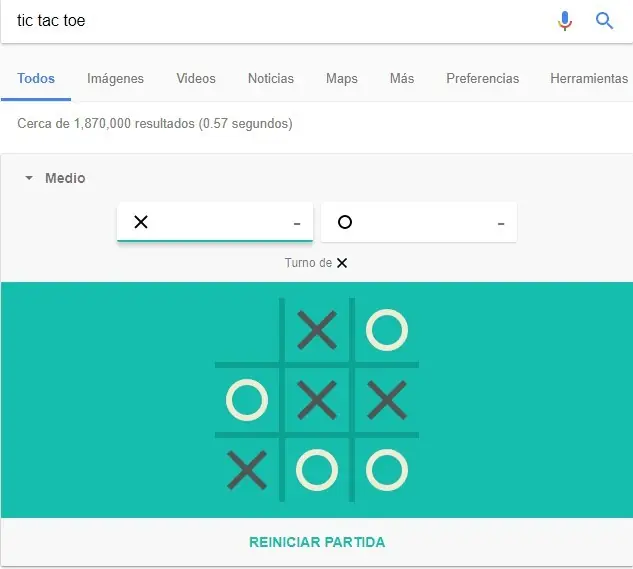633x569 pixels.
Task: Open the Maps tab
Action: click(342, 79)
